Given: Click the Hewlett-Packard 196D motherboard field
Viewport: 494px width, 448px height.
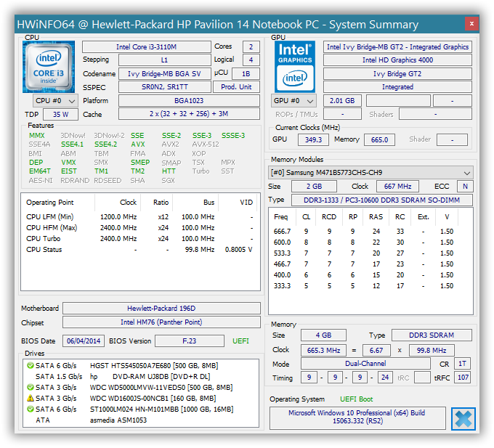Looking at the screenshot, I should [161, 308].
